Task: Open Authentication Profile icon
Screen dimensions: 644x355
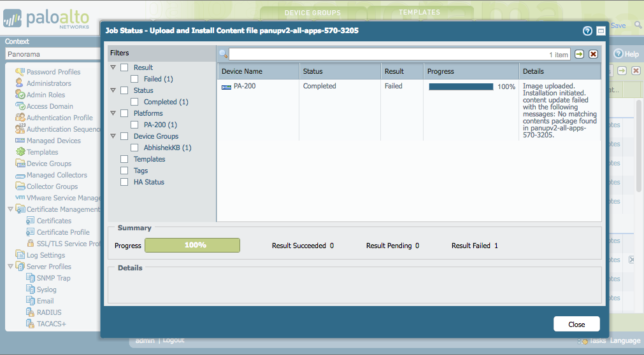Action: pyautogui.click(x=20, y=118)
